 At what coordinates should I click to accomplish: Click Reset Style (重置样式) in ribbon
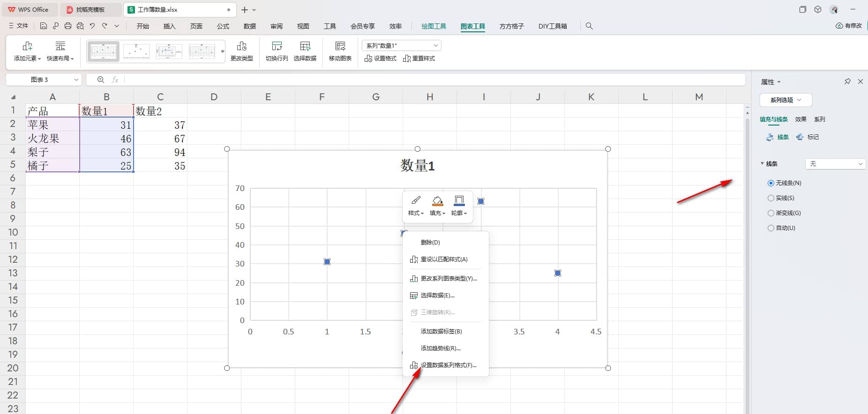(x=419, y=59)
